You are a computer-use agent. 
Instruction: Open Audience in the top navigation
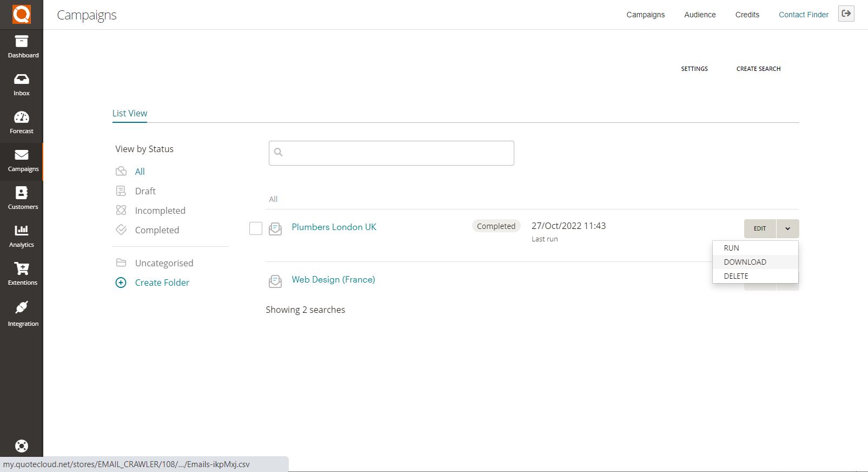(700, 15)
